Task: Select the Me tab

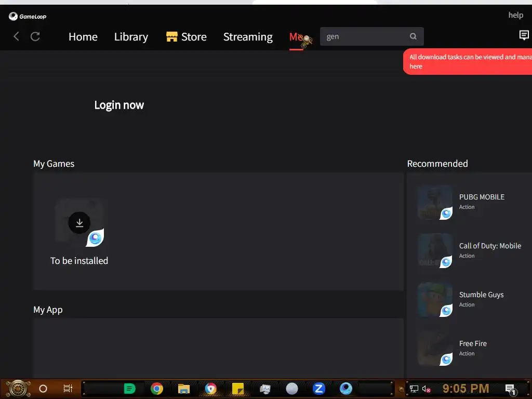Action: click(x=296, y=37)
